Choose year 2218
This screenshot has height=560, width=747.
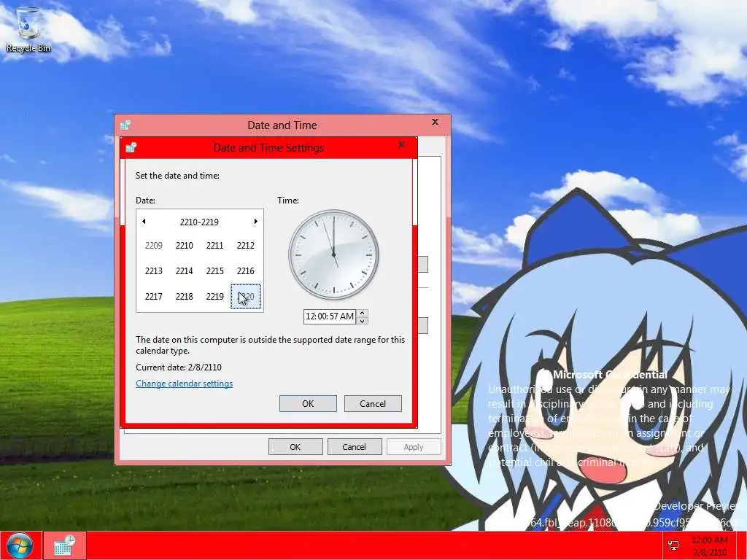184,296
